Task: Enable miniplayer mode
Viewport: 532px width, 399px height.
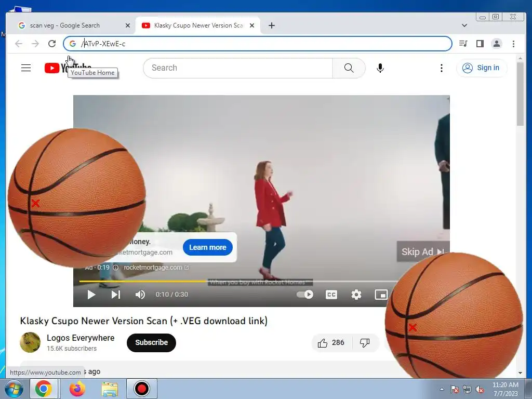Action: coord(381,295)
